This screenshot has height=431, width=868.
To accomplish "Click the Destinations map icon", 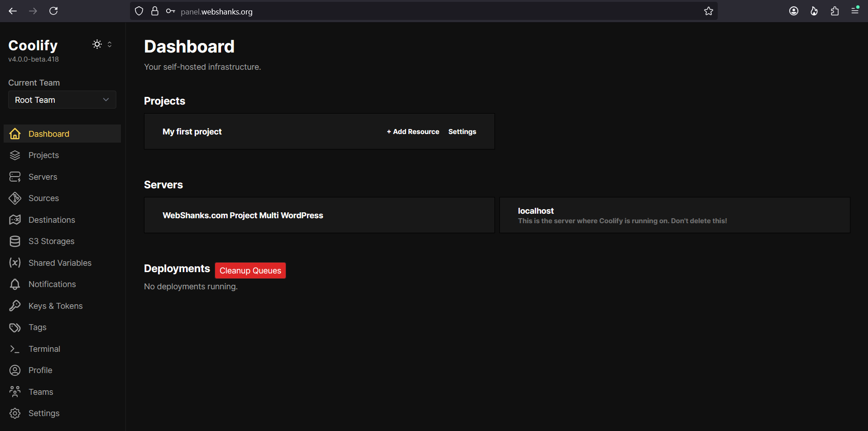I will pos(15,220).
